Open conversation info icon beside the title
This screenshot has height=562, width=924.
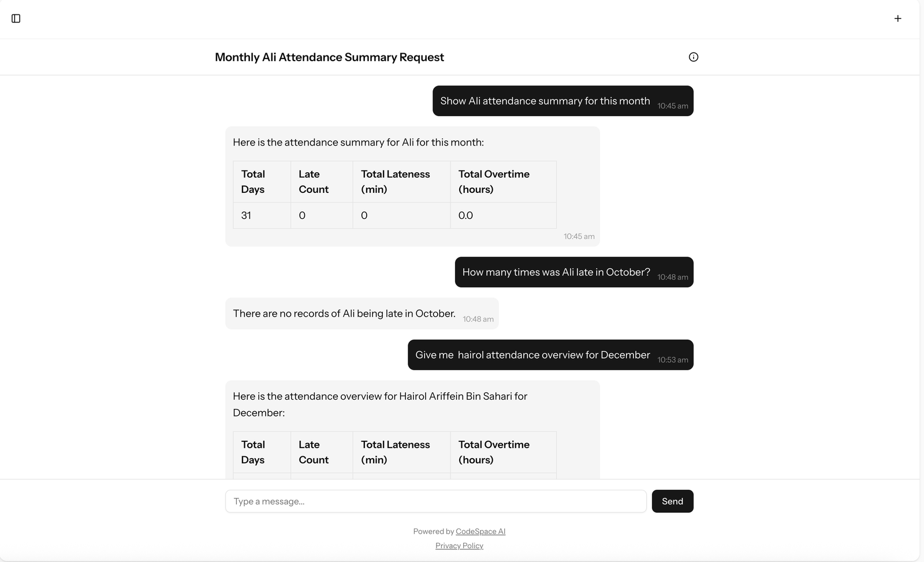point(694,57)
